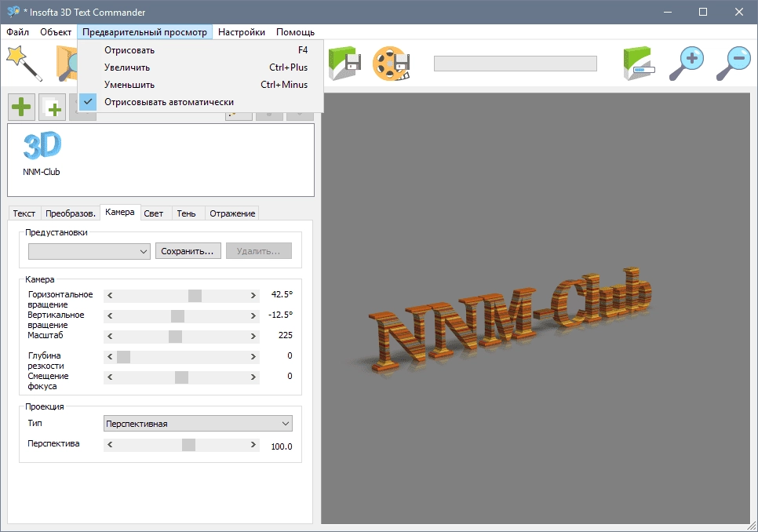
Task: Increase horizontal rotation with right arrow
Action: click(253, 295)
